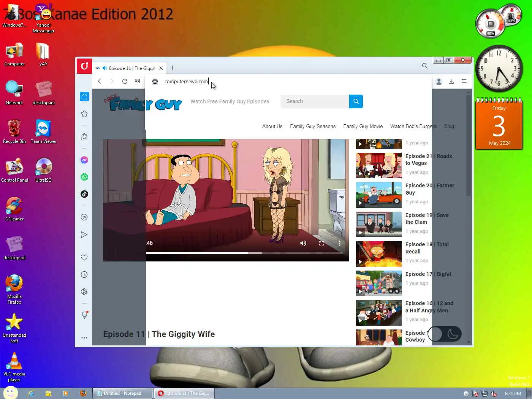Screen dimensions: 532x399
Task: Click the blue search magnifier button
Action: [x=356, y=101]
